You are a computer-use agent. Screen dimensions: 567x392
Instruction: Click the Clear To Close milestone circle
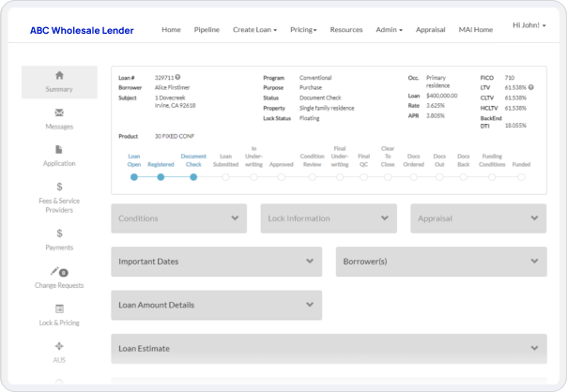pos(388,177)
